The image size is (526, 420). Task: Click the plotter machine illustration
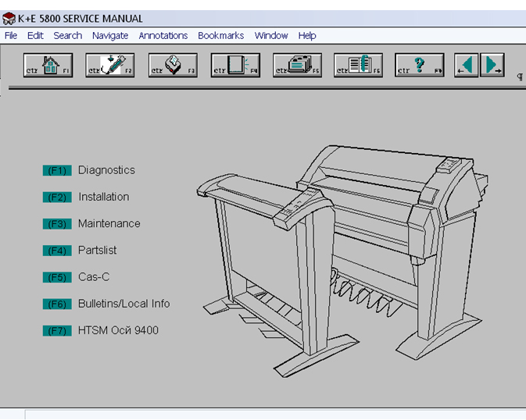(342, 262)
